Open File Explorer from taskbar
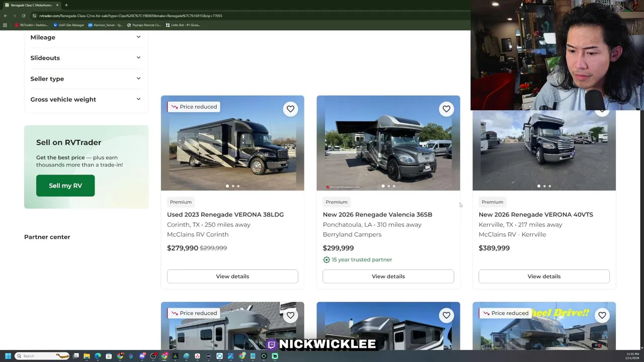 pos(87,356)
